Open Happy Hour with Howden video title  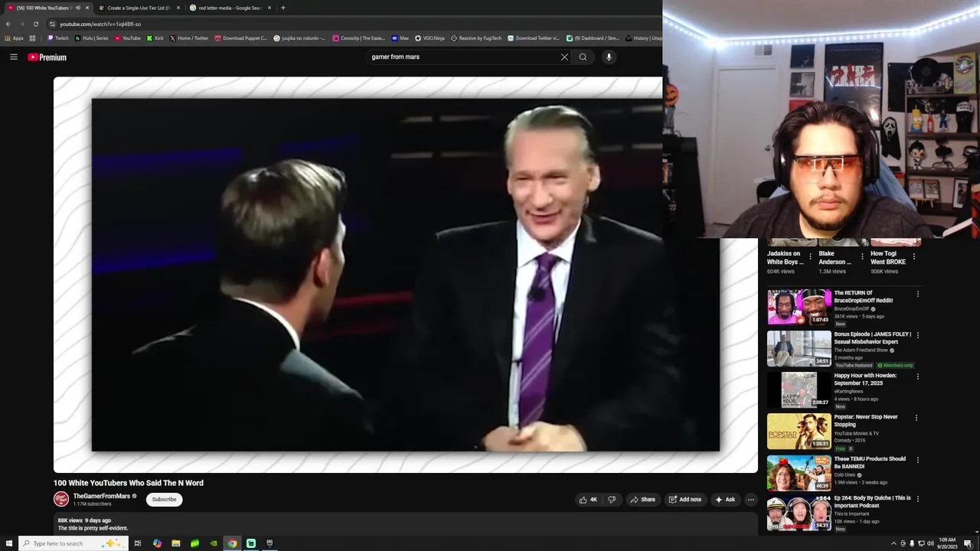(865, 379)
